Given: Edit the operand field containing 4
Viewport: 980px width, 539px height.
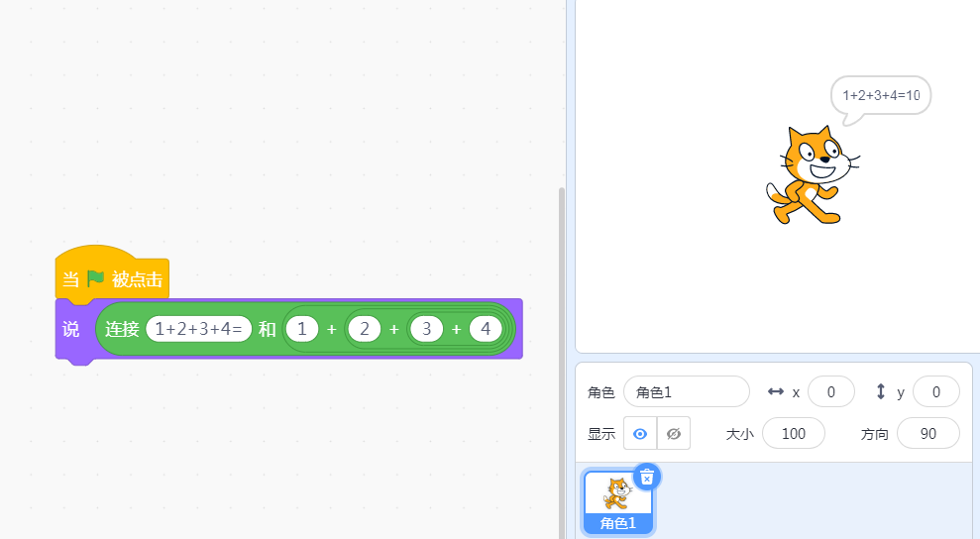Looking at the screenshot, I should click(486, 329).
